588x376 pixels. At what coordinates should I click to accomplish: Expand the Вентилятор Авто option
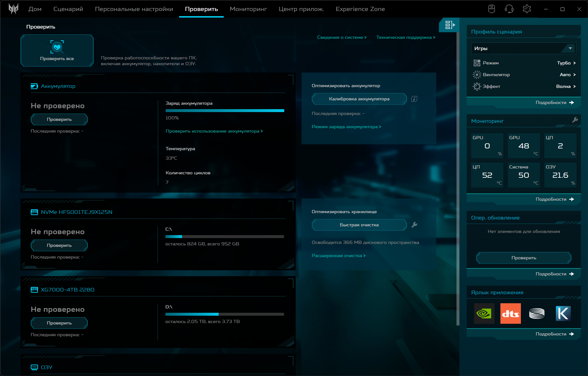[x=568, y=75]
